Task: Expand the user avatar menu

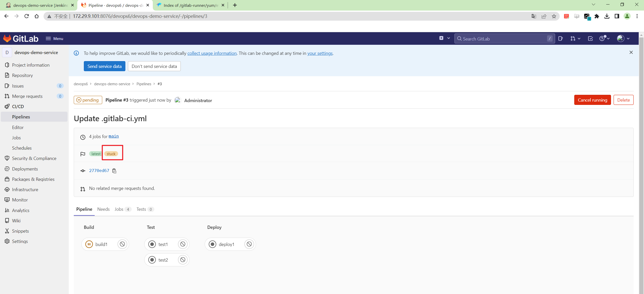Action: click(x=623, y=38)
